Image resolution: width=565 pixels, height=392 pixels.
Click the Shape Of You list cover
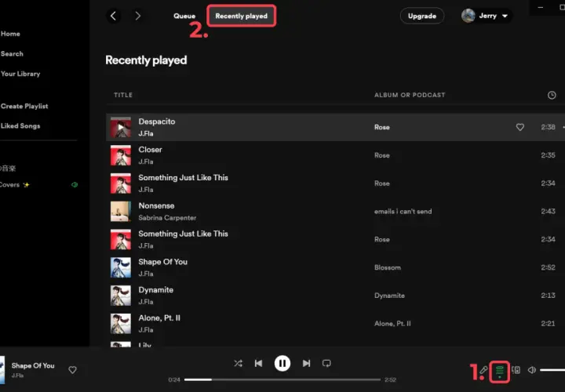[121, 267]
